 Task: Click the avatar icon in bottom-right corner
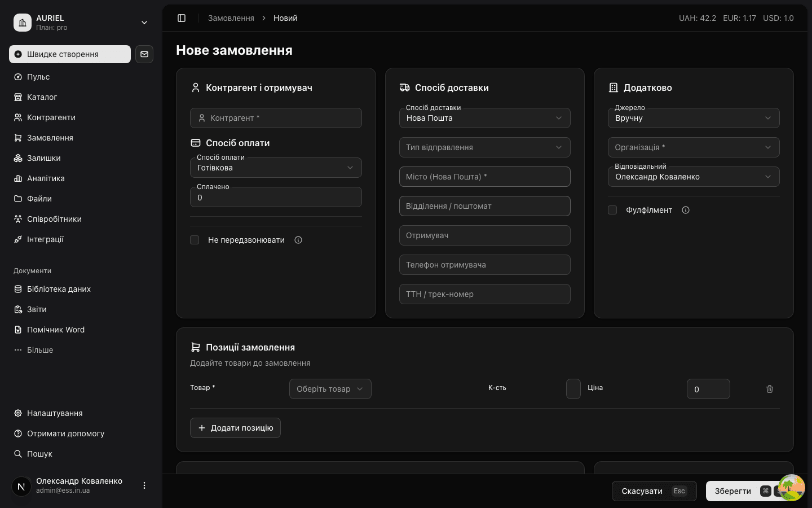coord(791,487)
